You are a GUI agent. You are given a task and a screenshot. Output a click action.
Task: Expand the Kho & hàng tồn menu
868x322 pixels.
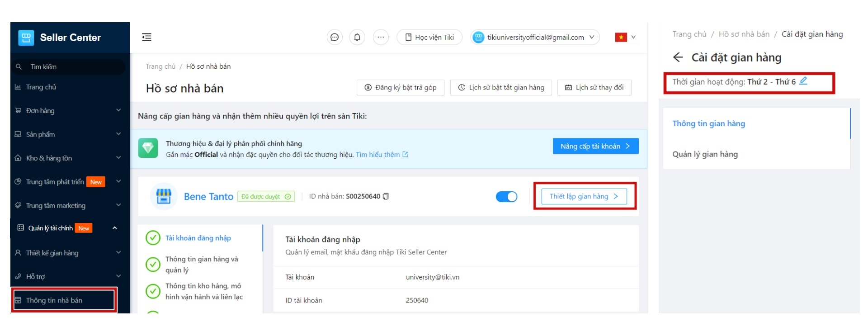[118, 157]
